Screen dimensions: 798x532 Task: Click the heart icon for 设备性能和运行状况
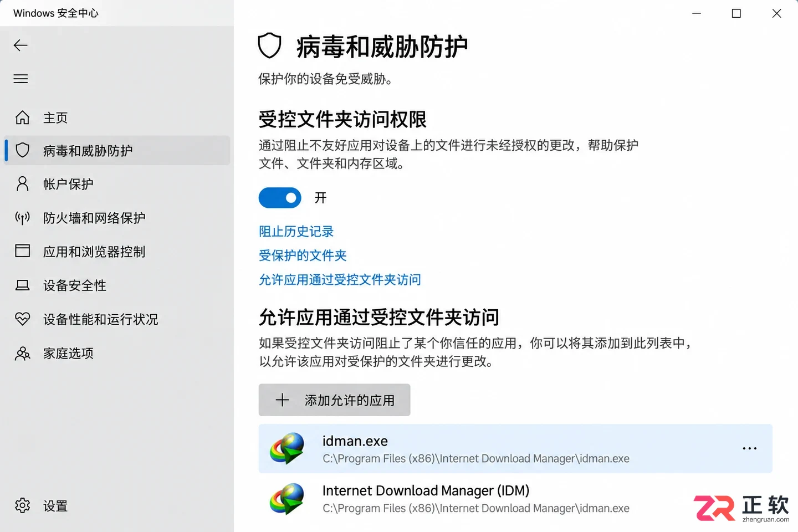tap(22, 319)
